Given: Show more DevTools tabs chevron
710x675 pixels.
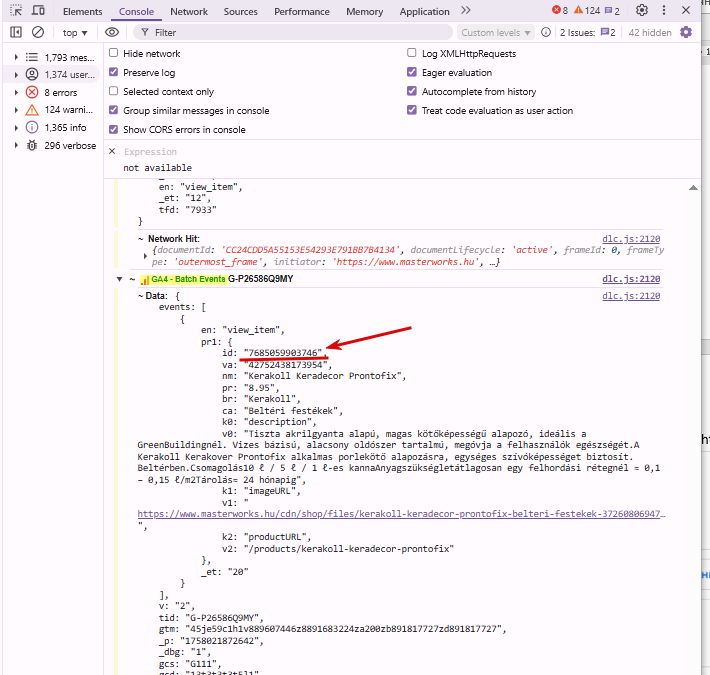Looking at the screenshot, I should (466, 10).
